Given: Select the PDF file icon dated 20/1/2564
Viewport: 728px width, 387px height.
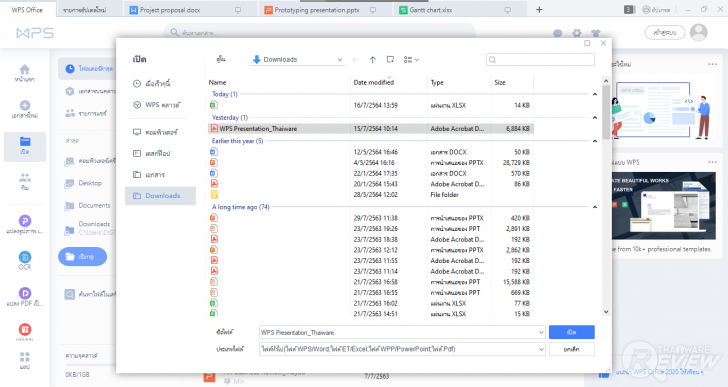Looking at the screenshot, I should [x=214, y=184].
